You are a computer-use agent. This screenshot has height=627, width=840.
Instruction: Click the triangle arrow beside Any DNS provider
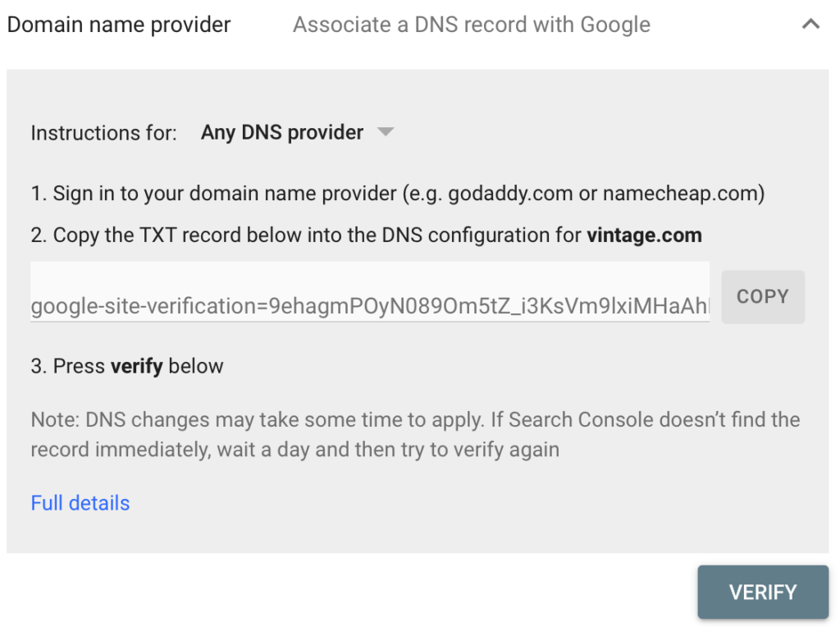(x=386, y=131)
